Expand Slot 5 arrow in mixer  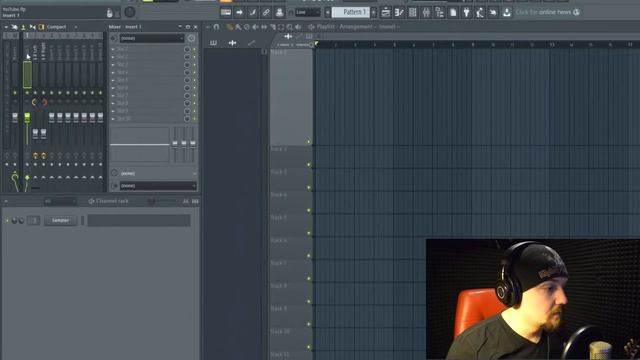[113, 80]
